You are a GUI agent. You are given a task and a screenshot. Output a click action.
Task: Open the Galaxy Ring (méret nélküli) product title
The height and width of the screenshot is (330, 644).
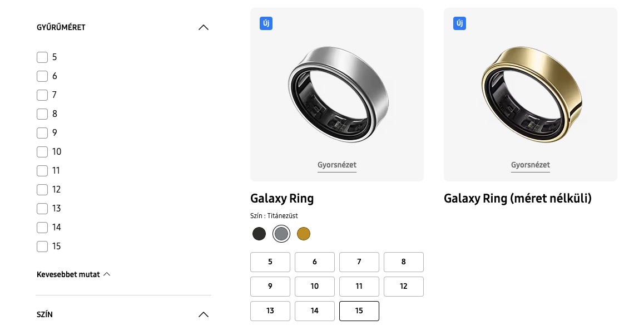point(517,199)
